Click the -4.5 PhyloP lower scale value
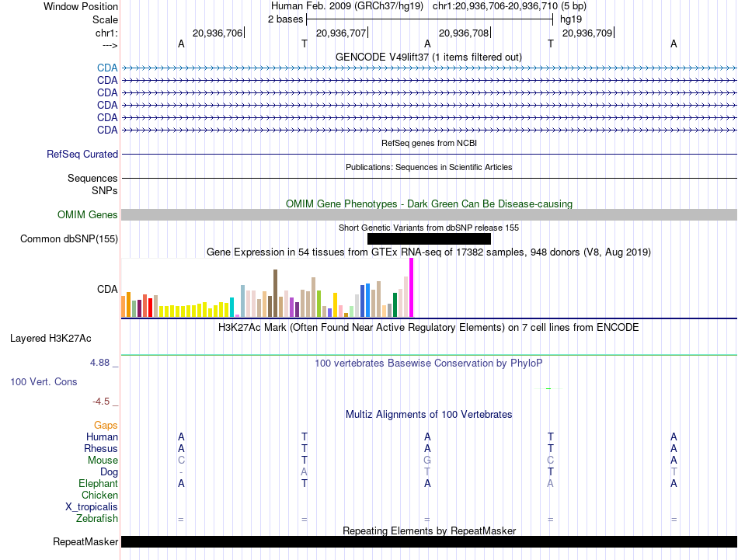This screenshot has width=738, height=560. coord(101,402)
